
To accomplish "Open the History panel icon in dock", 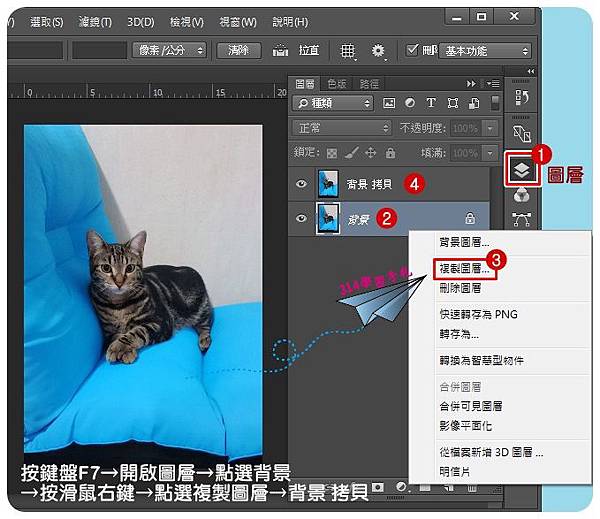I will coord(521,97).
